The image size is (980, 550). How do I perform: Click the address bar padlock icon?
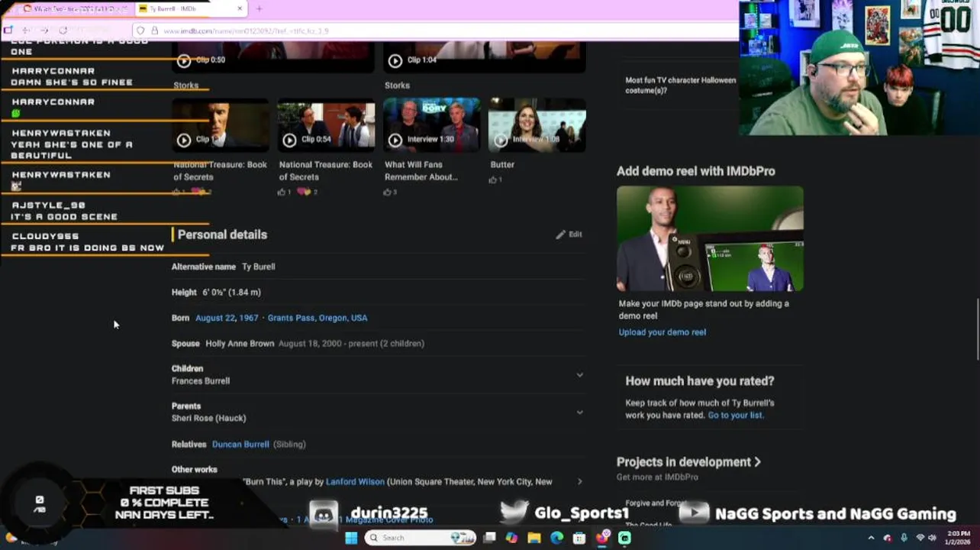point(153,31)
